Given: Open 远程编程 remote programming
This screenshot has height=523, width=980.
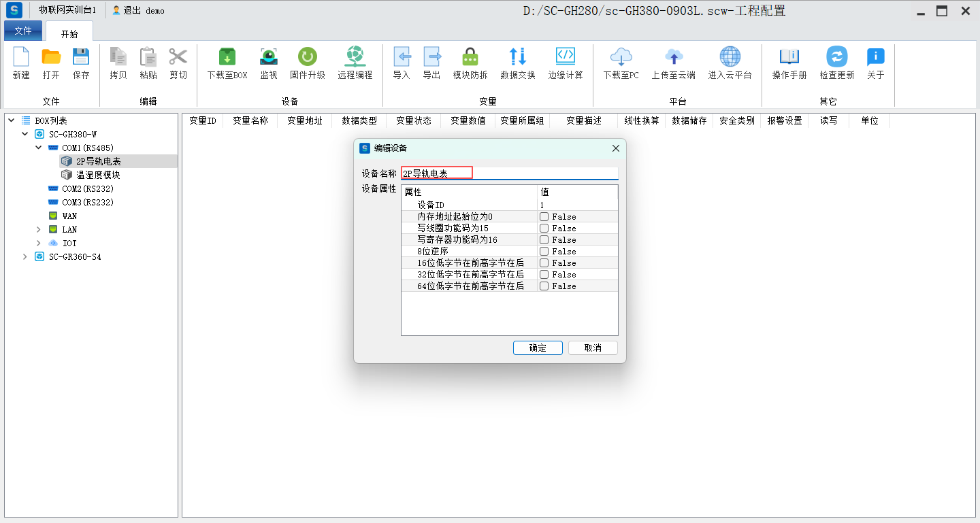Looking at the screenshot, I should click(x=355, y=58).
